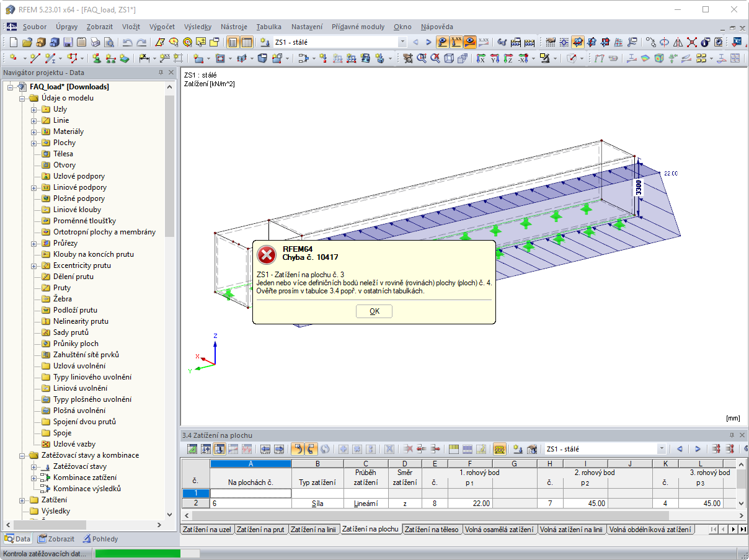Screen dimensions: 749x560
Task: Click the Lineární cell in row 2
Action: tap(366, 504)
